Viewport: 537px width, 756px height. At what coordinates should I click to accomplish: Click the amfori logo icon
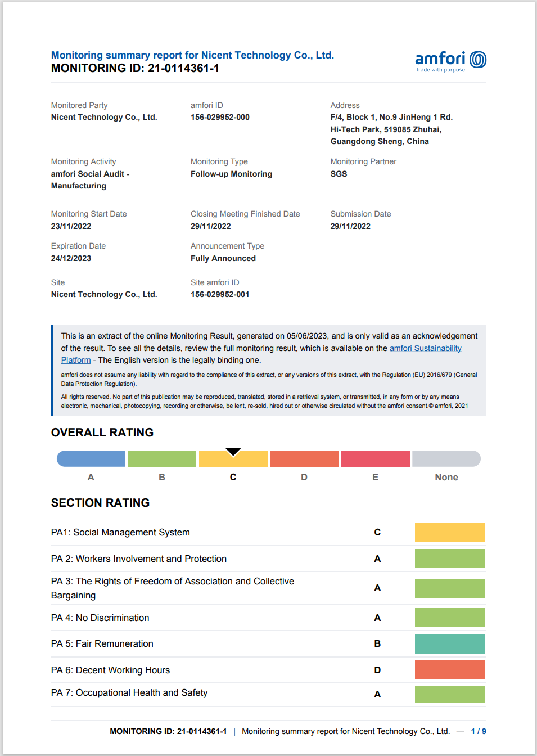pyautogui.click(x=477, y=60)
